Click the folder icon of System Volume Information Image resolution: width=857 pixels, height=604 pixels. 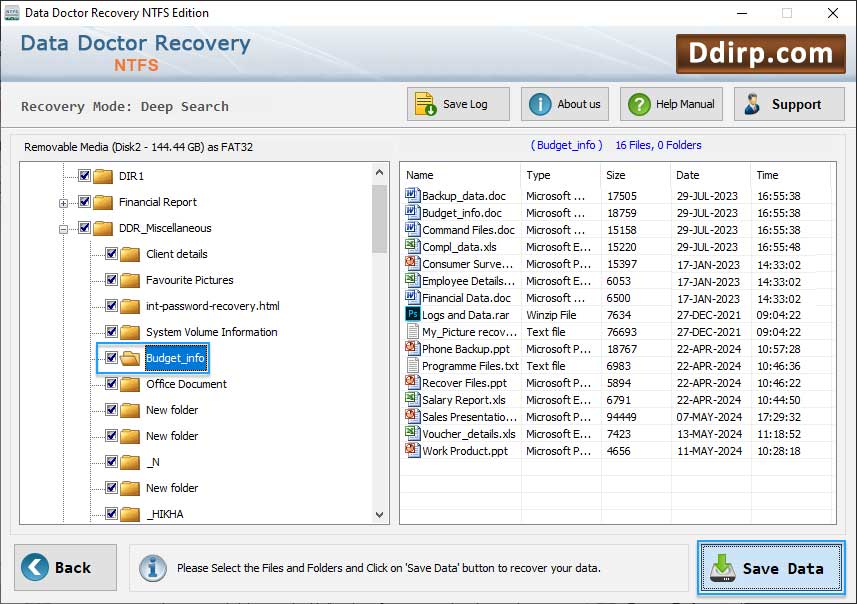coord(130,332)
